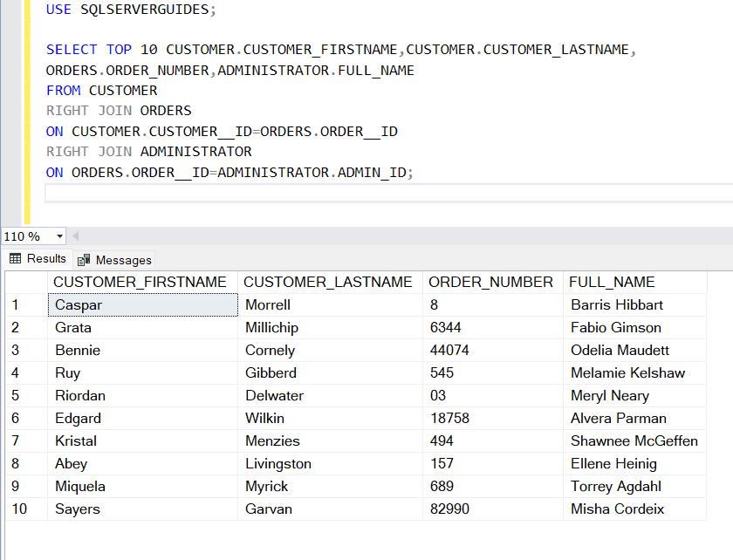Select all results via top-left corner cell
Image resolution: width=733 pixels, height=560 pixels.
coord(26,282)
